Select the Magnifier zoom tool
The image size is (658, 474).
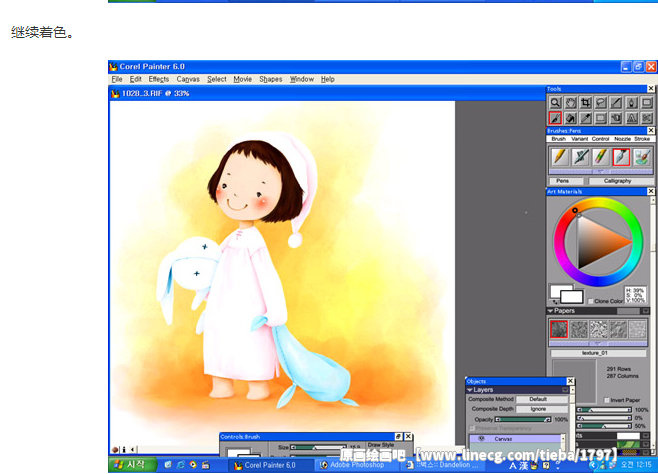coord(555,103)
